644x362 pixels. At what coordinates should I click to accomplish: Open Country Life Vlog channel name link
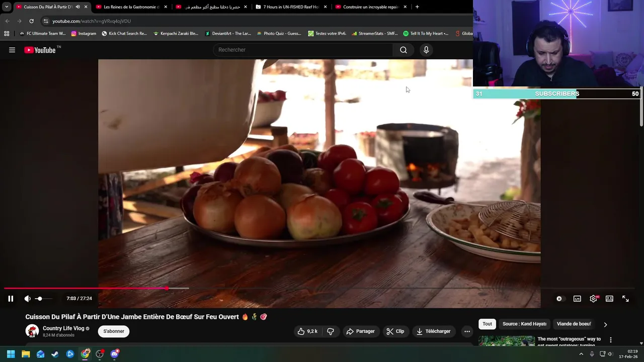(63, 328)
